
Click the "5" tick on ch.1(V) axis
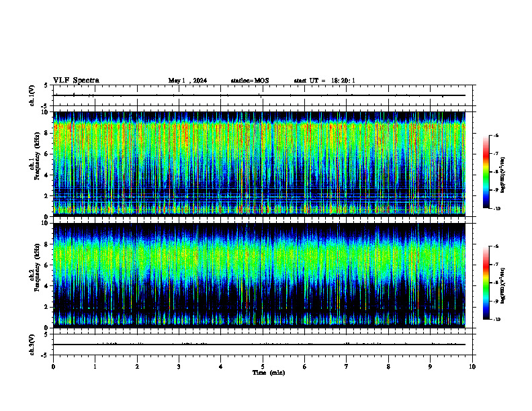coord(46,86)
